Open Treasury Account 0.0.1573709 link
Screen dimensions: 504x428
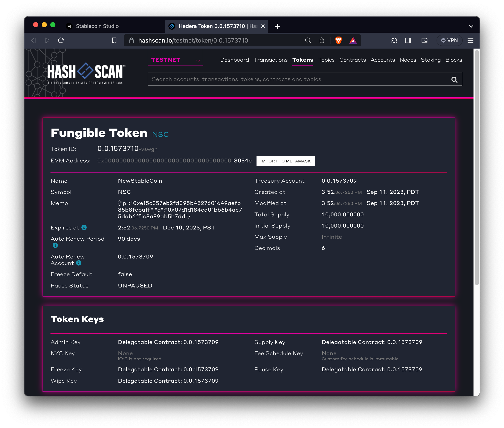click(339, 181)
